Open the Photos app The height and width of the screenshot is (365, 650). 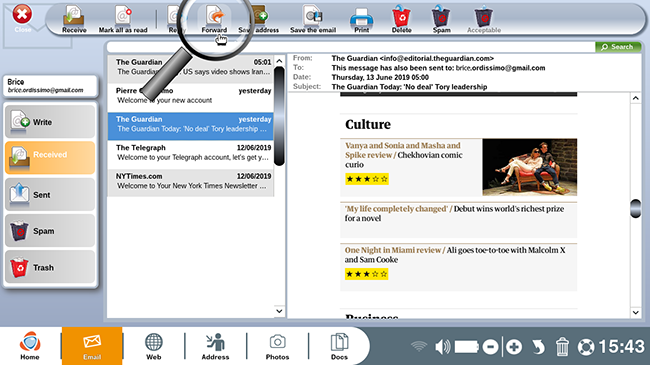point(277,346)
